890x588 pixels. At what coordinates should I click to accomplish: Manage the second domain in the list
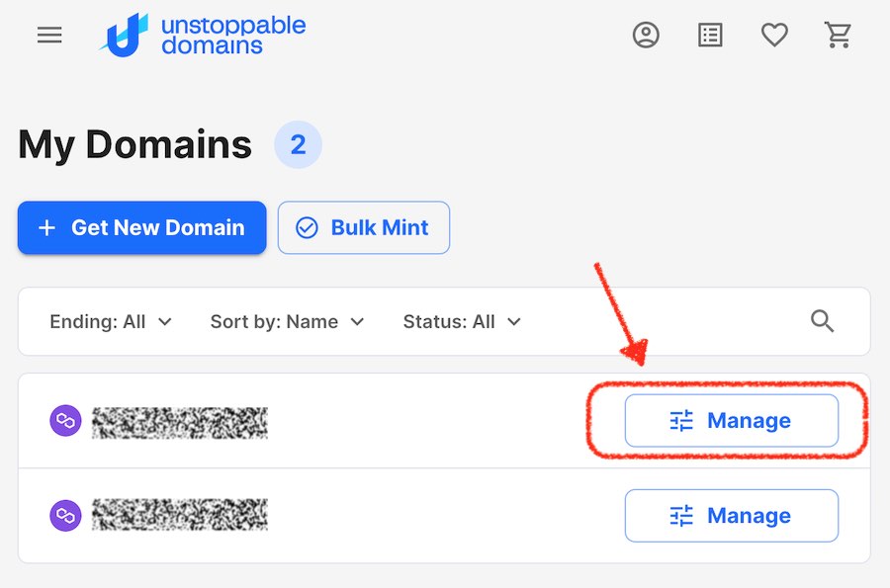(x=732, y=516)
